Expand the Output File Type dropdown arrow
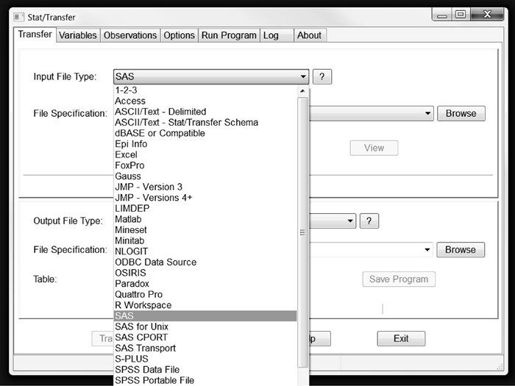515x386 pixels. [x=350, y=221]
